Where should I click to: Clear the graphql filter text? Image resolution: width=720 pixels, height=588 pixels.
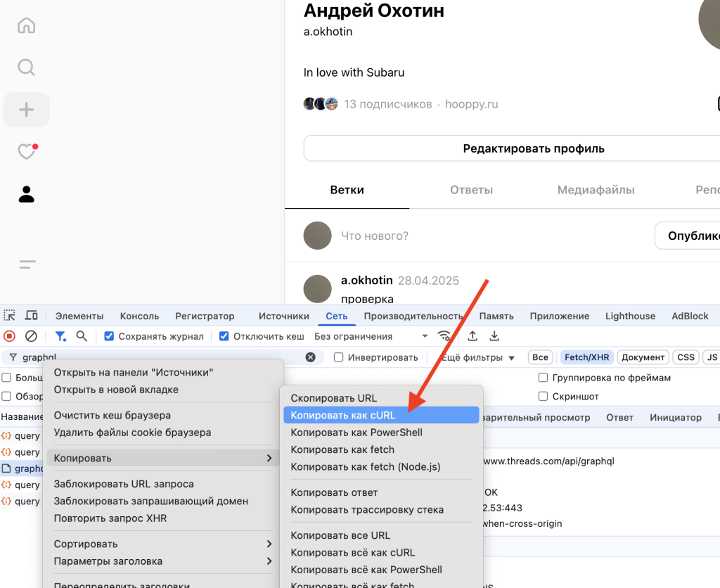click(310, 357)
